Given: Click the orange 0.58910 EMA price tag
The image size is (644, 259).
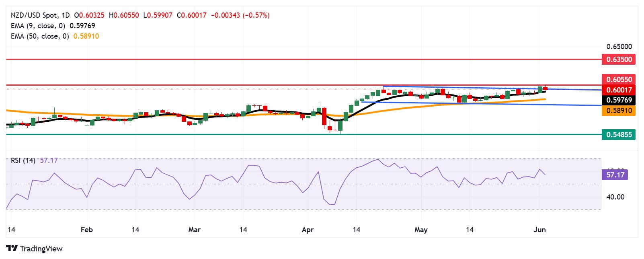Looking at the screenshot, I should 619,110.
